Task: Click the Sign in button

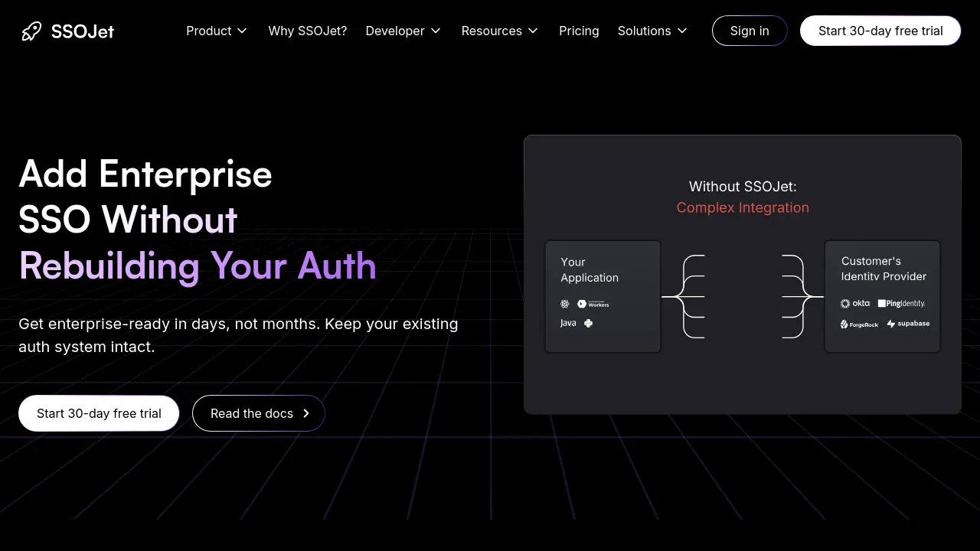Action: pyautogui.click(x=750, y=31)
